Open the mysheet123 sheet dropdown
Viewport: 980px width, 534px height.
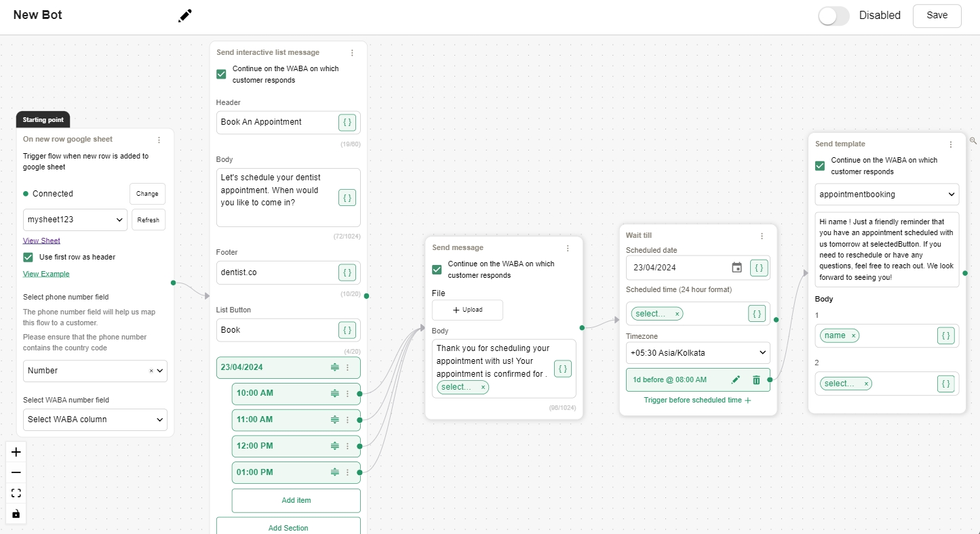75,220
